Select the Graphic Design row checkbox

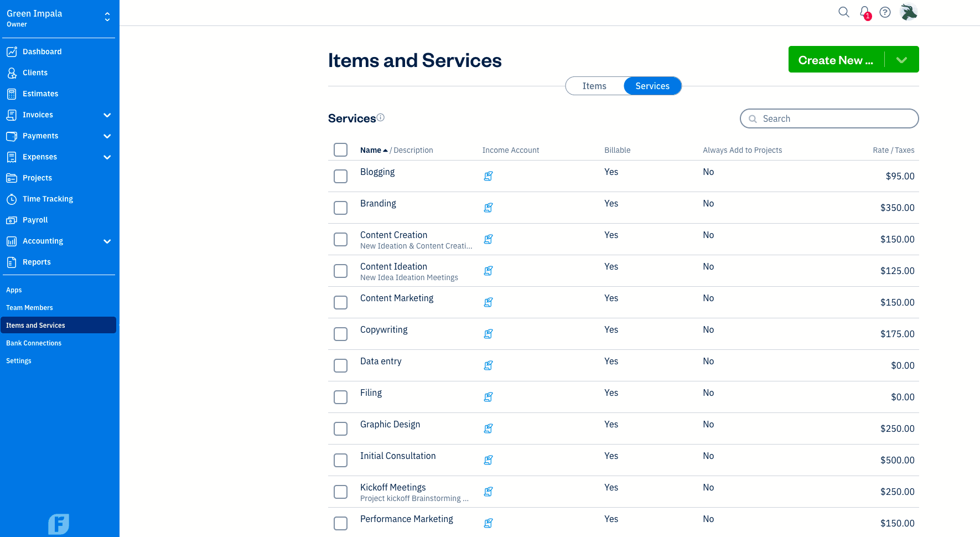tap(341, 428)
